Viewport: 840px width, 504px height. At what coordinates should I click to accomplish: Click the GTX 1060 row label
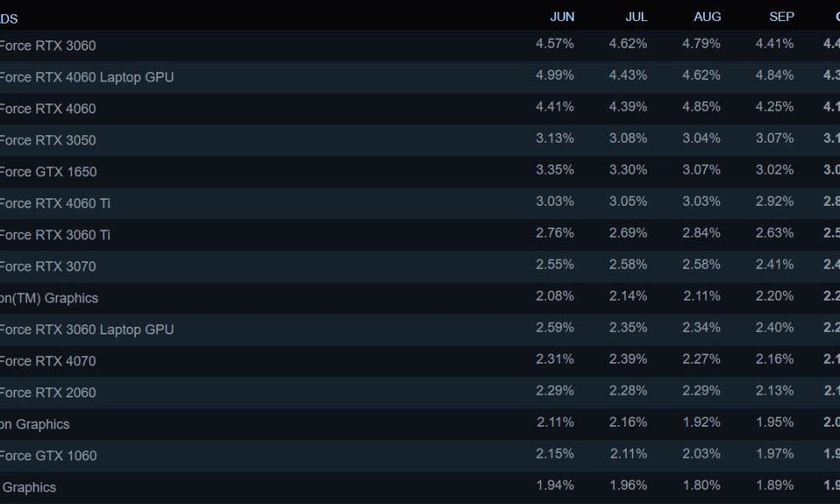click(48, 456)
